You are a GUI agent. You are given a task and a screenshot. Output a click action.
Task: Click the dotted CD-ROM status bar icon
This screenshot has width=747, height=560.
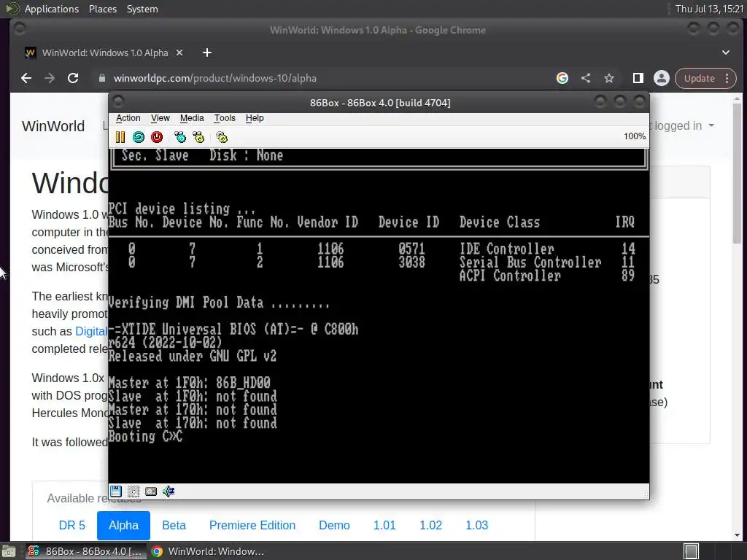pyautogui.click(x=133, y=491)
